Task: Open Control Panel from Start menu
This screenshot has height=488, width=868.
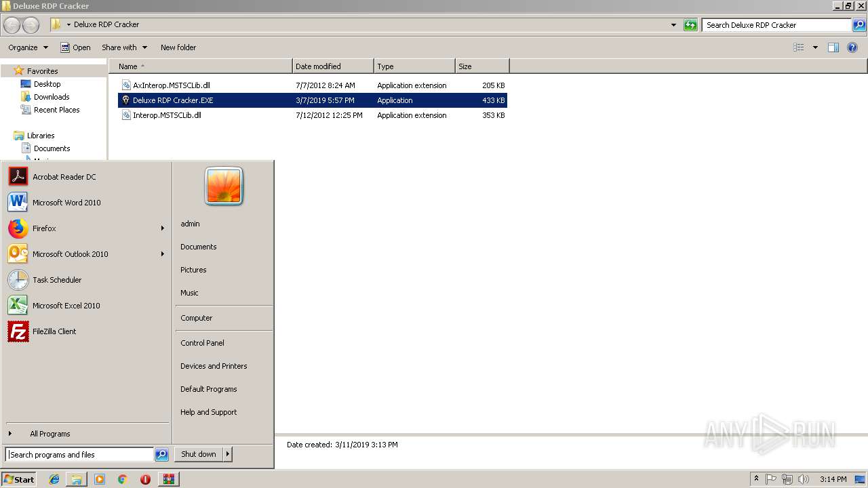Action: pyautogui.click(x=202, y=343)
